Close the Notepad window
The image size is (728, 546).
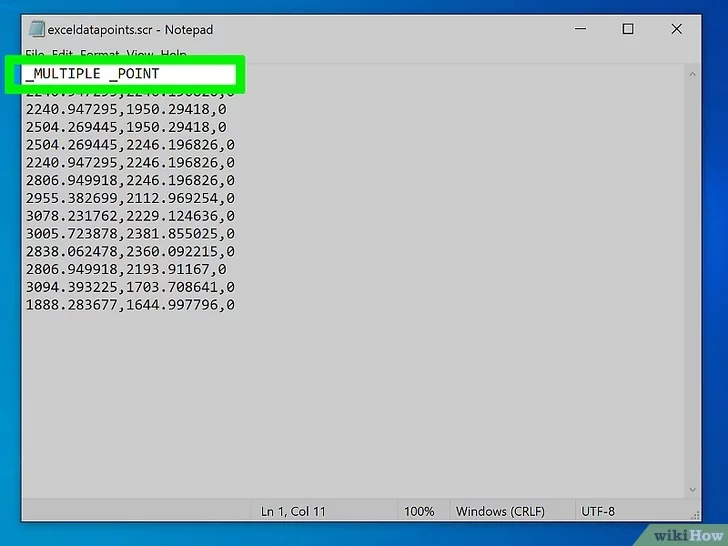[676, 29]
